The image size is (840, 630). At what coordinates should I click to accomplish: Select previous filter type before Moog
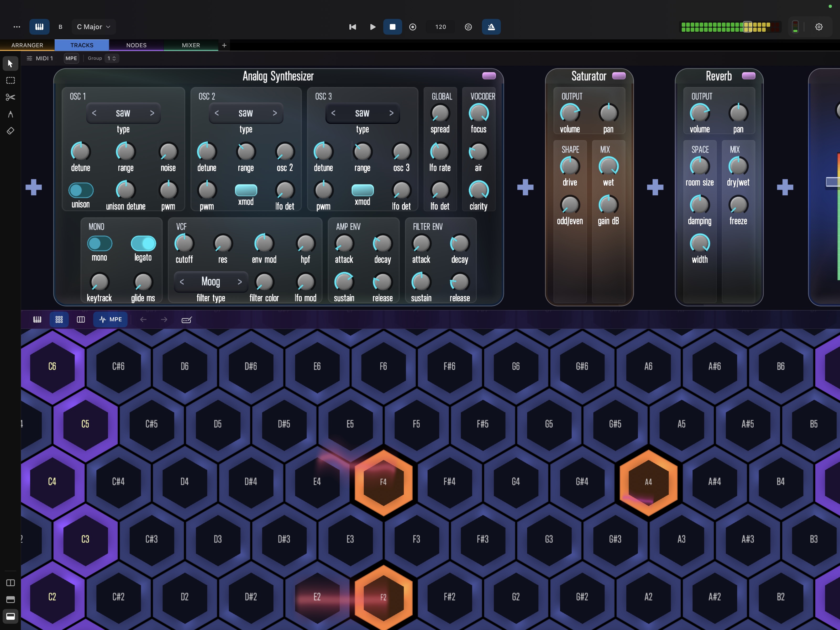pos(182,282)
